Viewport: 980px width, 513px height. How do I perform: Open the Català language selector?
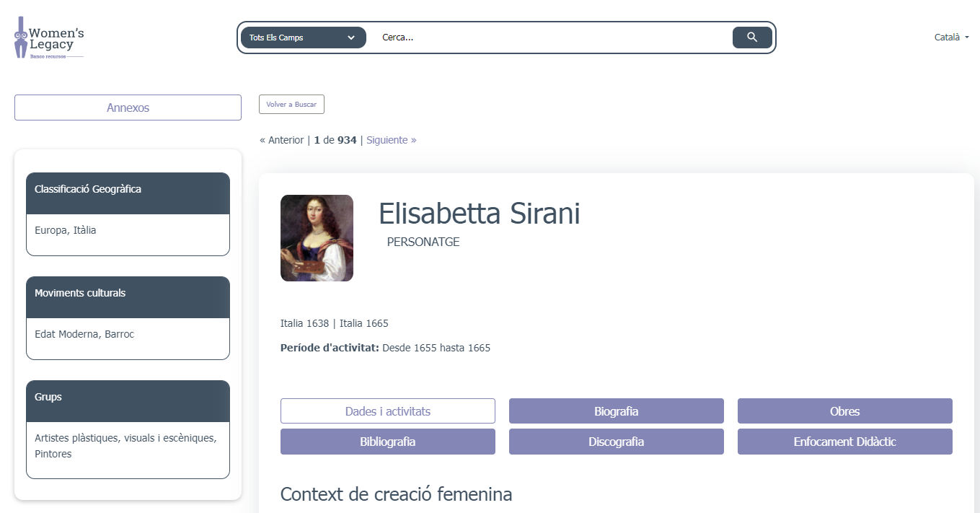click(951, 38)
